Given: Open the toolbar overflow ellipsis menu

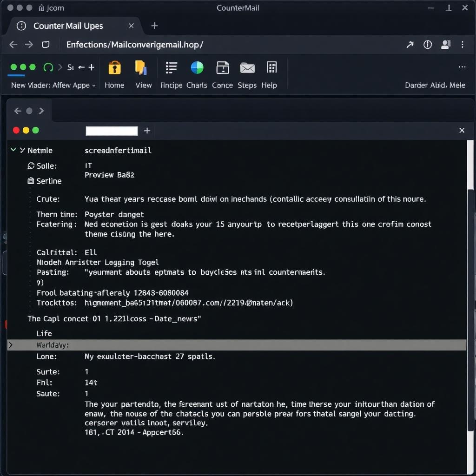Looking at the screenshot, I should 462,67.
